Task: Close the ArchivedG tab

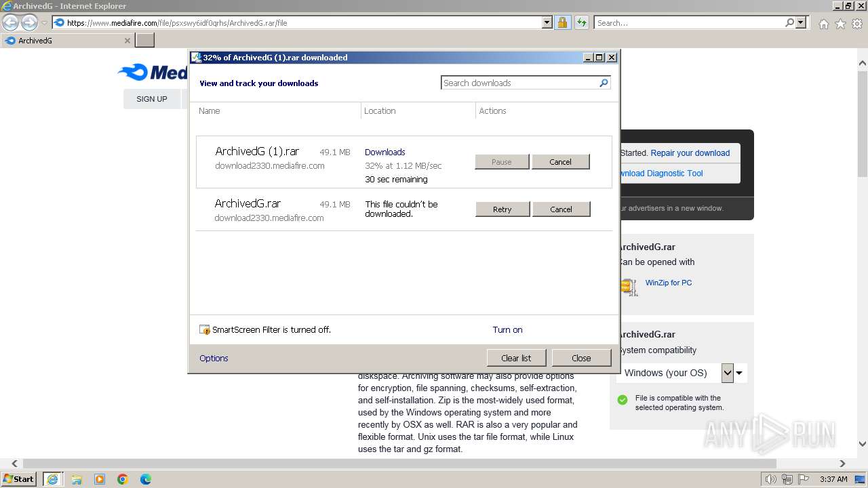Action: click(x=127, y=41)
